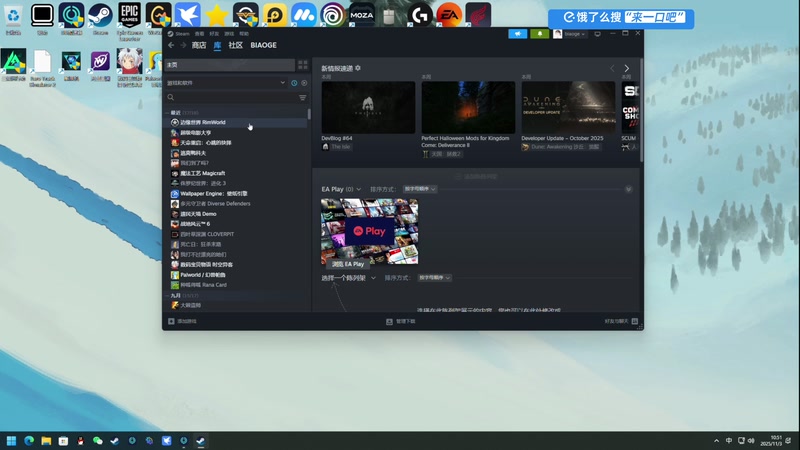
Task: Change the EA Play shelf sort order
Action: [420, 189]
